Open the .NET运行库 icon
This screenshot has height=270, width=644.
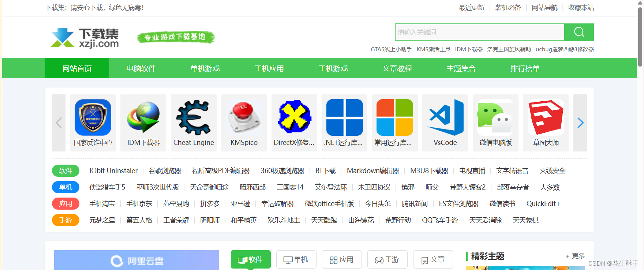point(344,117)
